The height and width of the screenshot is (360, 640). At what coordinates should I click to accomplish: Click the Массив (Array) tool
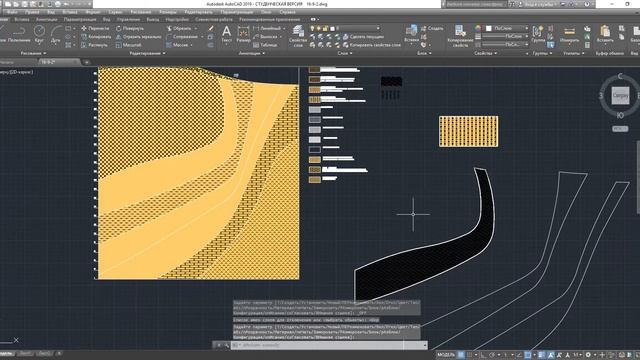pyautogui.click(x=177, y=45)
